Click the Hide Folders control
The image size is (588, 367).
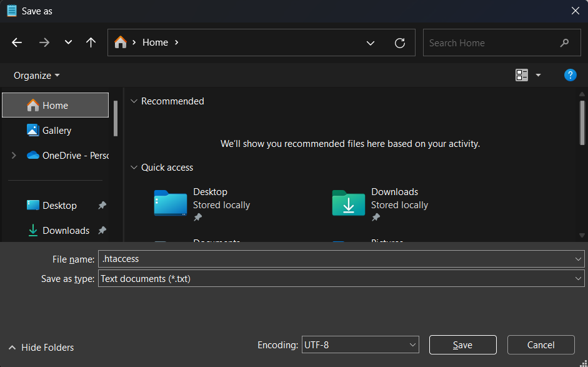pyautogui.click(x=40, y=347)
